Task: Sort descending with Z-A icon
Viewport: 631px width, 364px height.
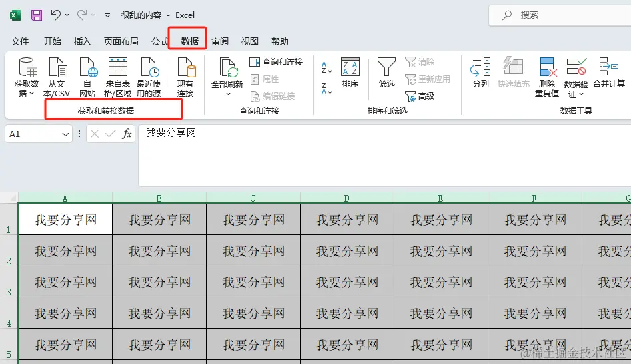Action: click(326, 88)
